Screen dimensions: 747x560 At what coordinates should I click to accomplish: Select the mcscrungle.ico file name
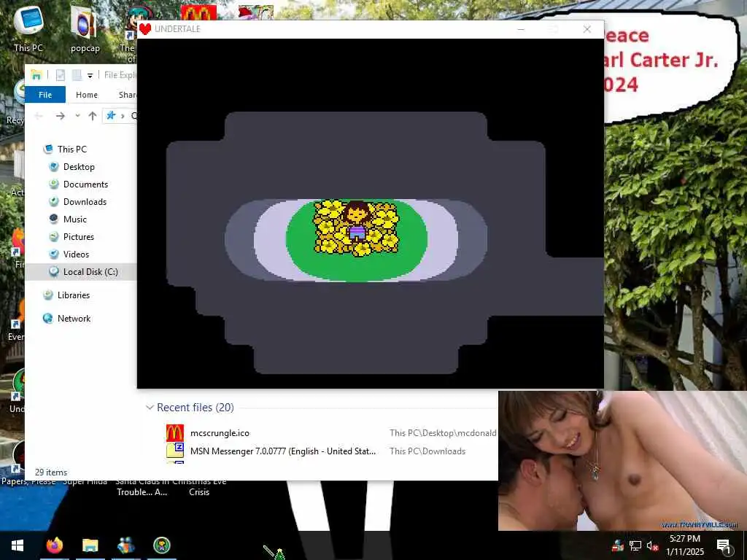point(220,433)
